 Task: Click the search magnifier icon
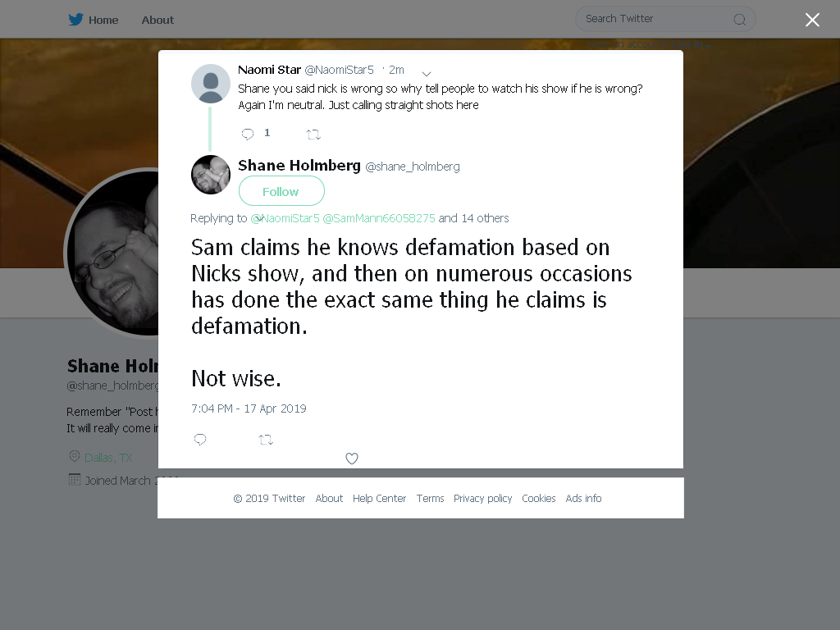pyautogui.click(x=740, y=20)
